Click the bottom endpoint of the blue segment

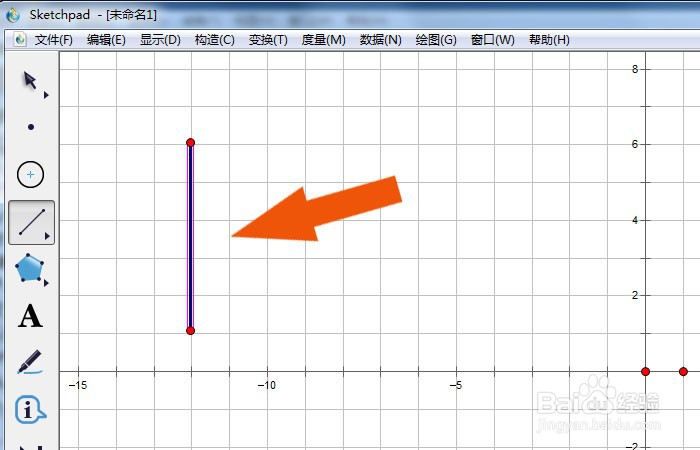tap(191, 331)
